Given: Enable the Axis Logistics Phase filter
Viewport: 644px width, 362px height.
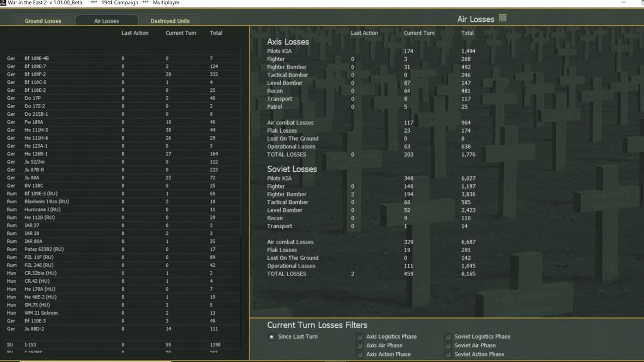Looking at the screenshot, I should 359,336.
